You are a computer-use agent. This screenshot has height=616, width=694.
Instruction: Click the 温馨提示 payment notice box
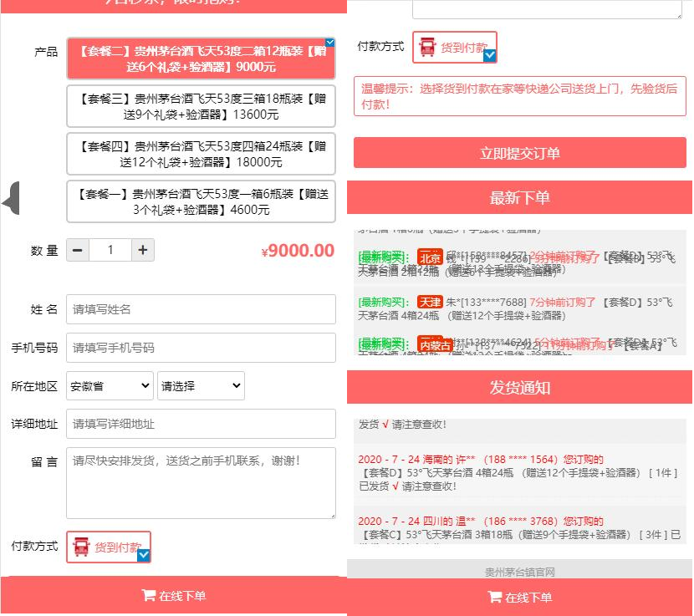(x=519, y=96)
